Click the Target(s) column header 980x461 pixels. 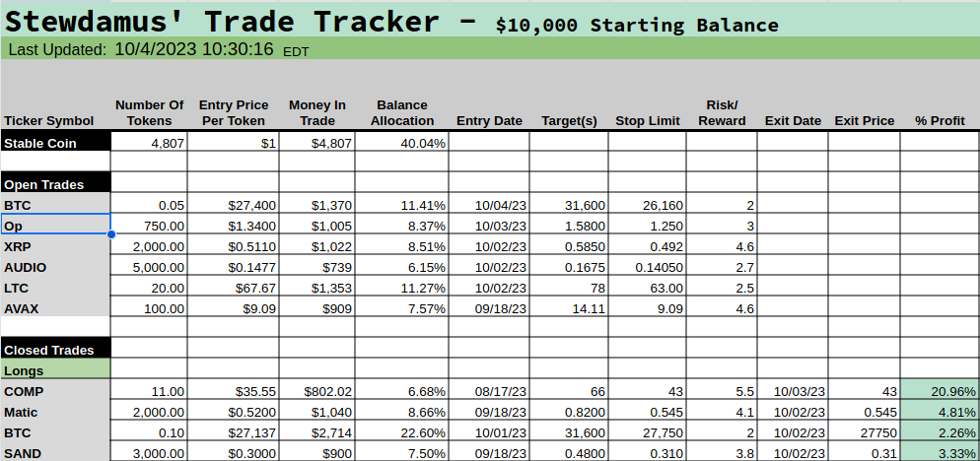(569, 120)
